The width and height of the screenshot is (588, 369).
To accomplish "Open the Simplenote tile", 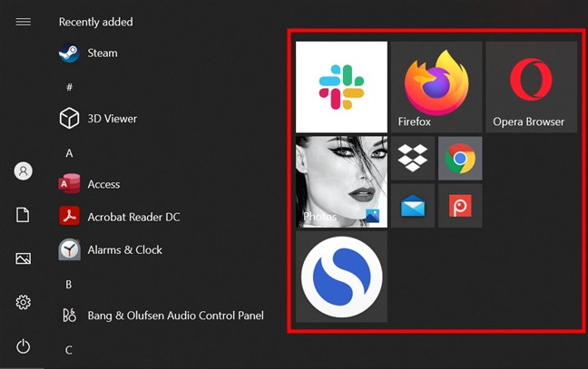I will coord(341,277).
